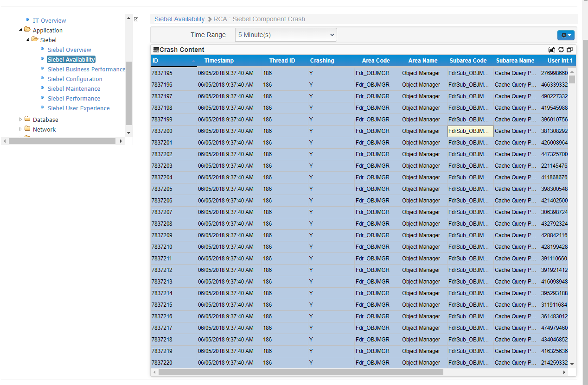Click the Siebel Availability breadcrumb link
The image size is (588, 385).
pyautogui.click(x=179, y=19)
